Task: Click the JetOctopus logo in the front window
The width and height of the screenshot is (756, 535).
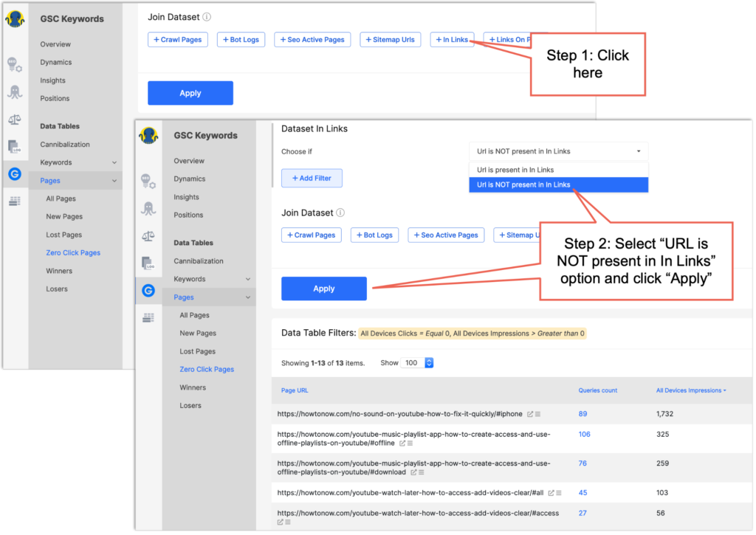Action: 148,136
